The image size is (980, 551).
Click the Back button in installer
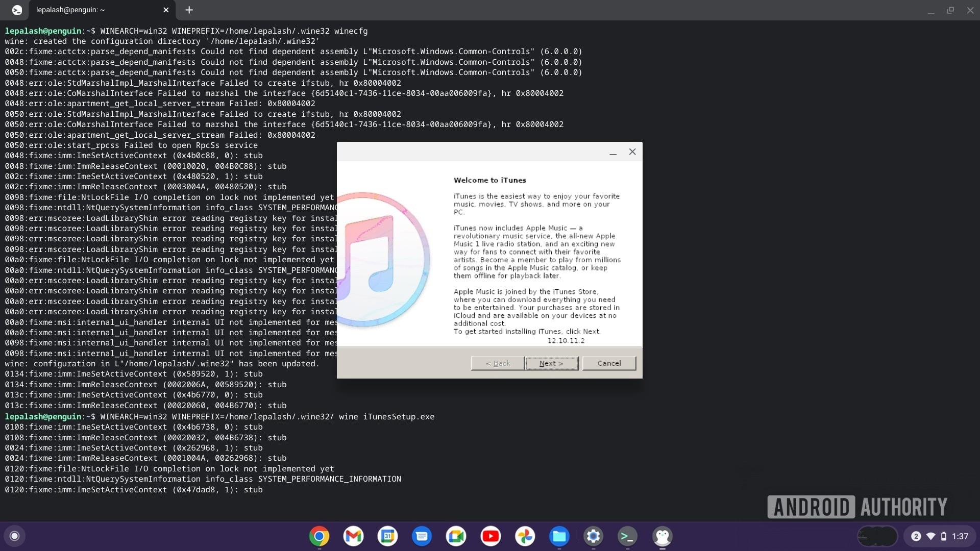(498, 363)
